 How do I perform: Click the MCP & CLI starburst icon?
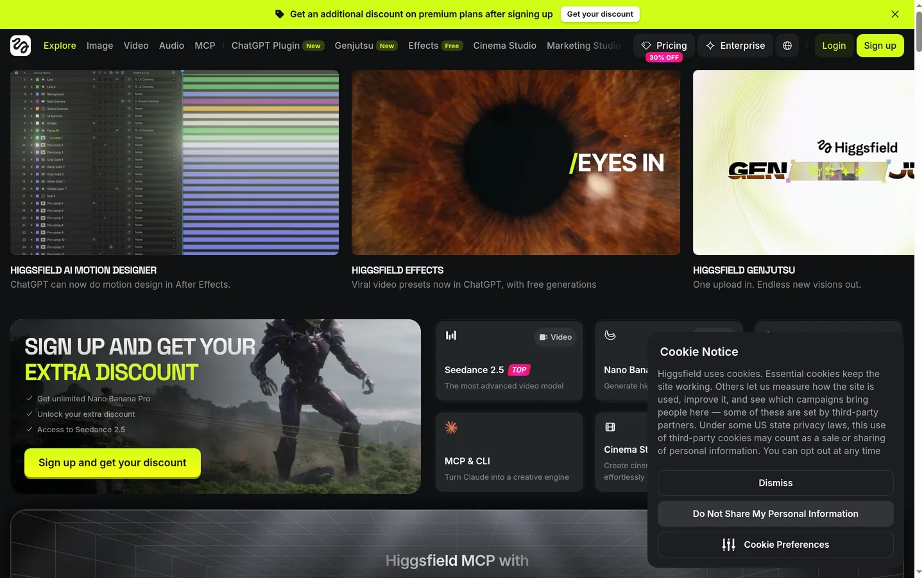click(x=451, y=428)
